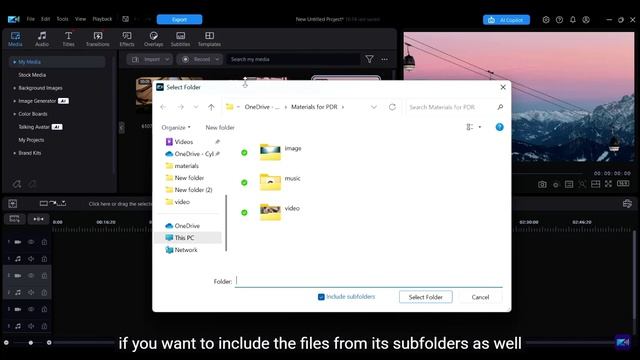Toggle visibility of video track 3
This screenshot has height=360, width=640.
click(x=31, y=309)
